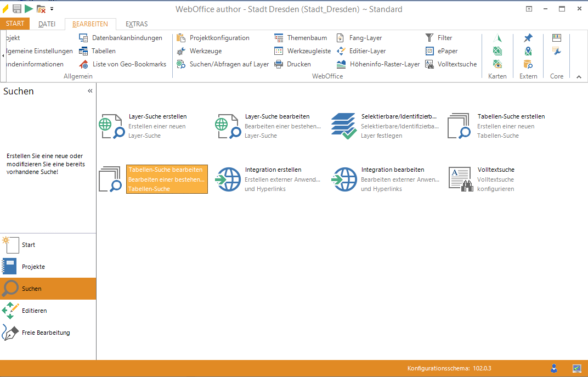
Task: Click the blue pushpin icon in Extern group
Action: click(x=528, y=38)
